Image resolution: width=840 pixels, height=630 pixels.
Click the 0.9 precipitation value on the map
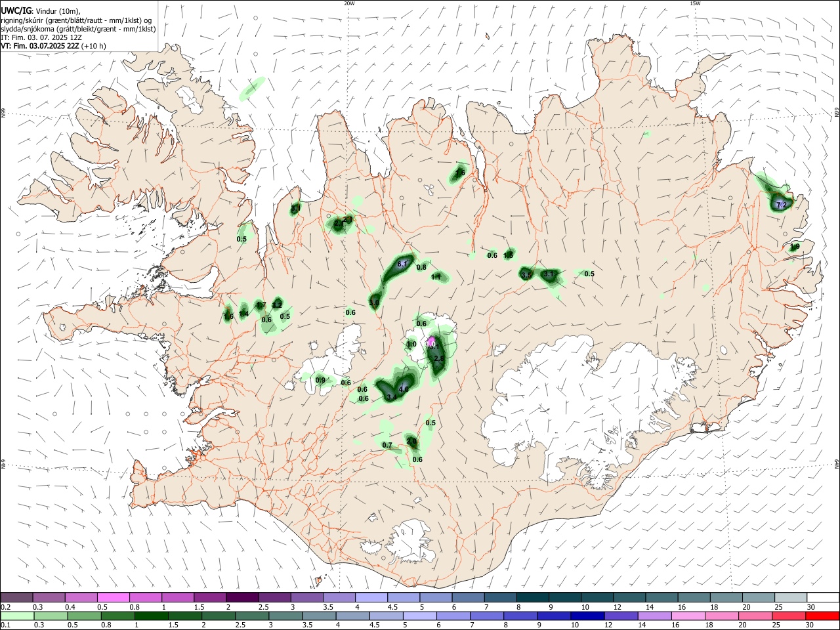coord(320,380)
